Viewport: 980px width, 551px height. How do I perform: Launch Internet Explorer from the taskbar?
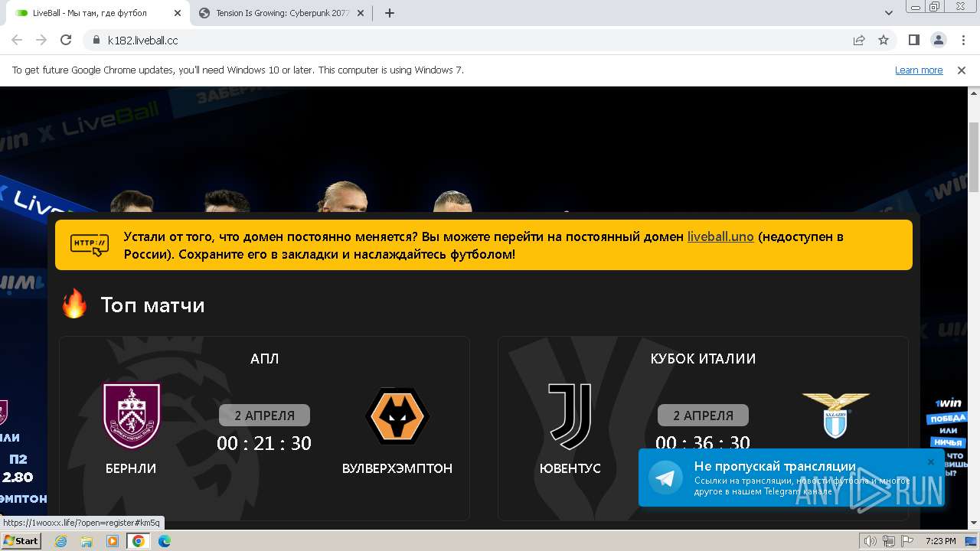coord(61,541)
